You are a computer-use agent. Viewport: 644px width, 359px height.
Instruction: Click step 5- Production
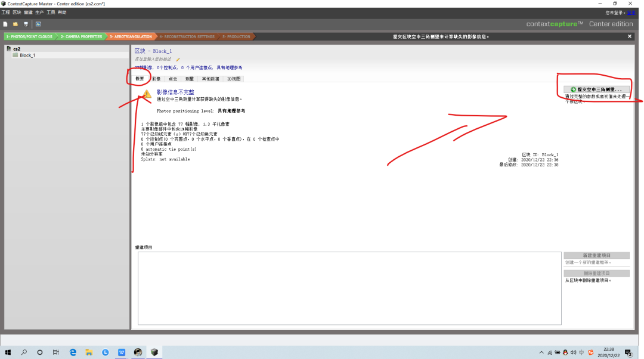(x=236, y=36)
